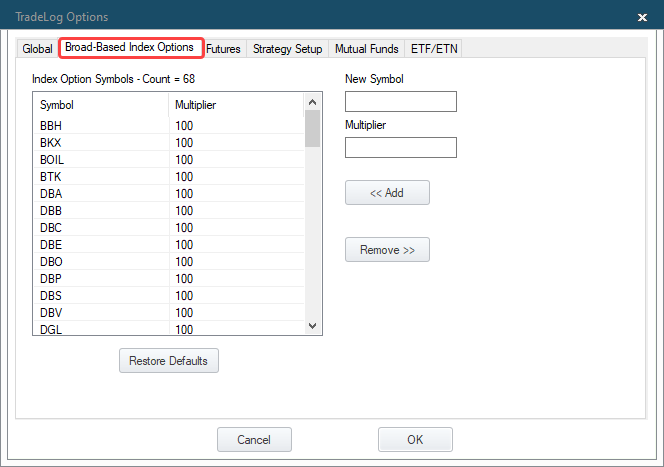
Task: Click the << Add button
Action: (x=387, y=193)
